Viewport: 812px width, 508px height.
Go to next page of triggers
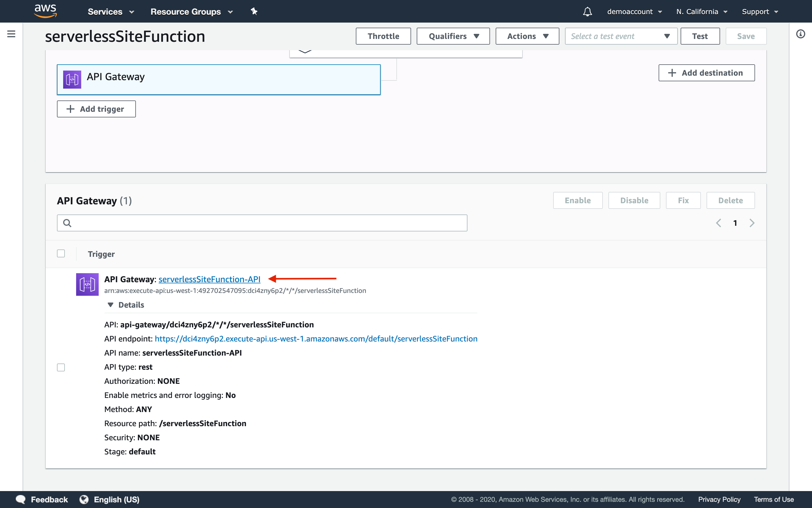(752, 223)
